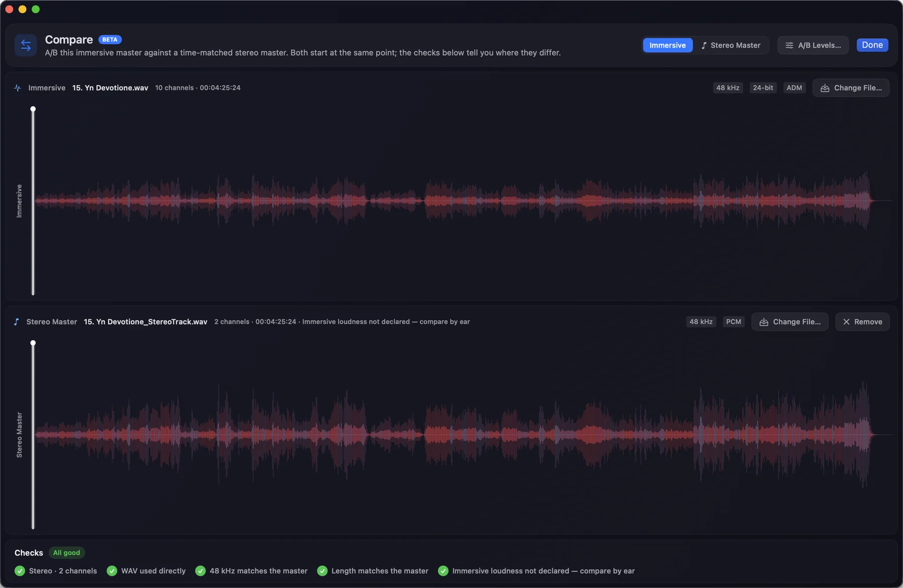Click the check icon for 48 kHz matches
This screenshot has width=903, height=588.
point(200,571)
